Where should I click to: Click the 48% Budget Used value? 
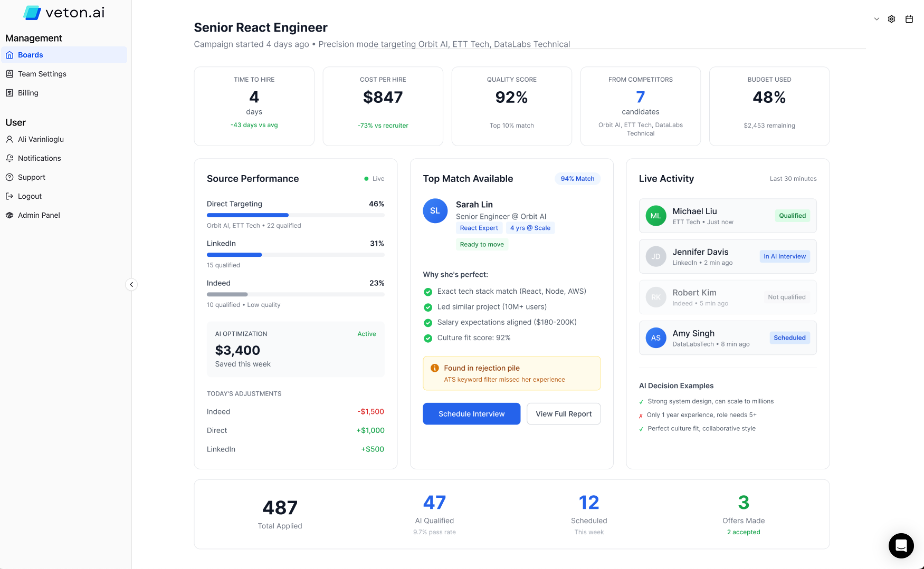pyautogui.click(x=769, y=98)
